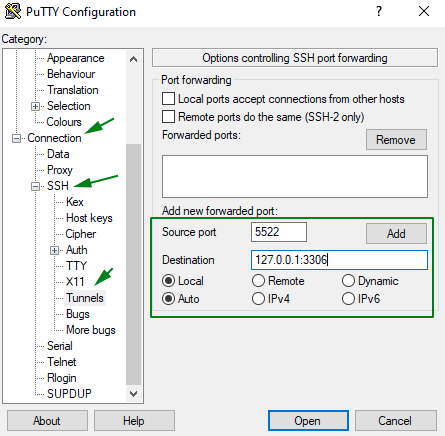Click the Forwarded ports list box
The image size is (445, 436).
pyautogui.click(x=295, y=176)
